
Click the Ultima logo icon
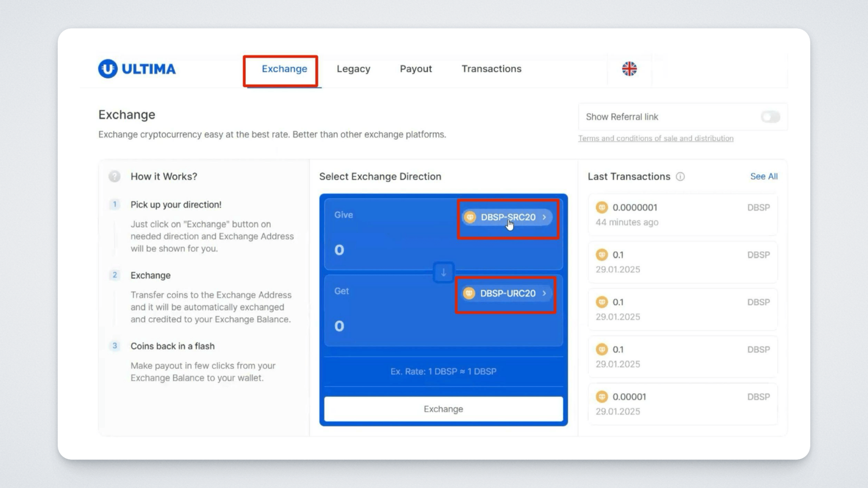click(108, 69)
